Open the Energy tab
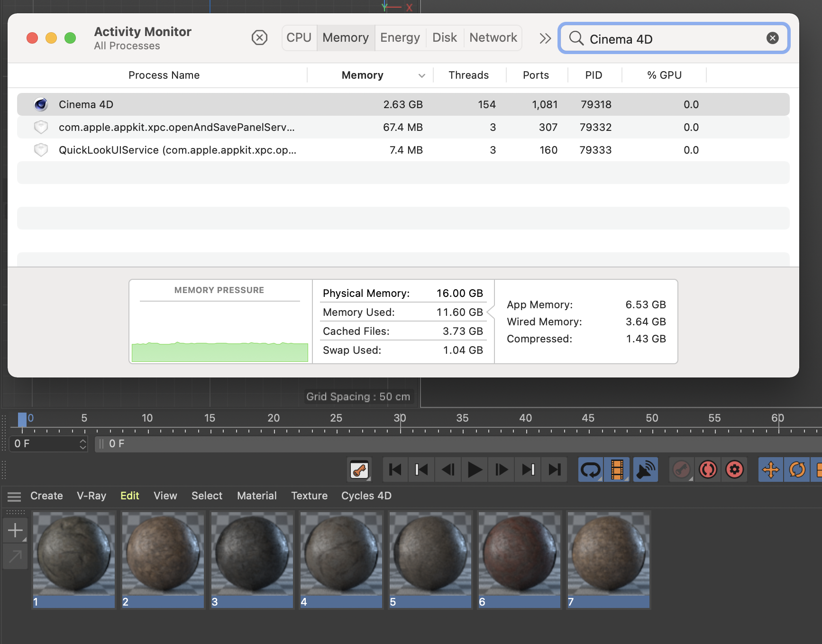 400,38
